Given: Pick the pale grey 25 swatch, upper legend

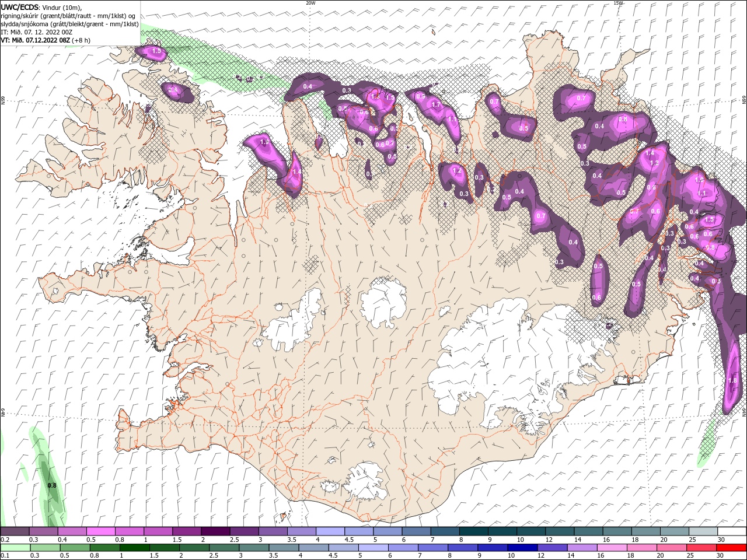Looking at the screenshot, I should pyautogui.click(x=703, y=531).
